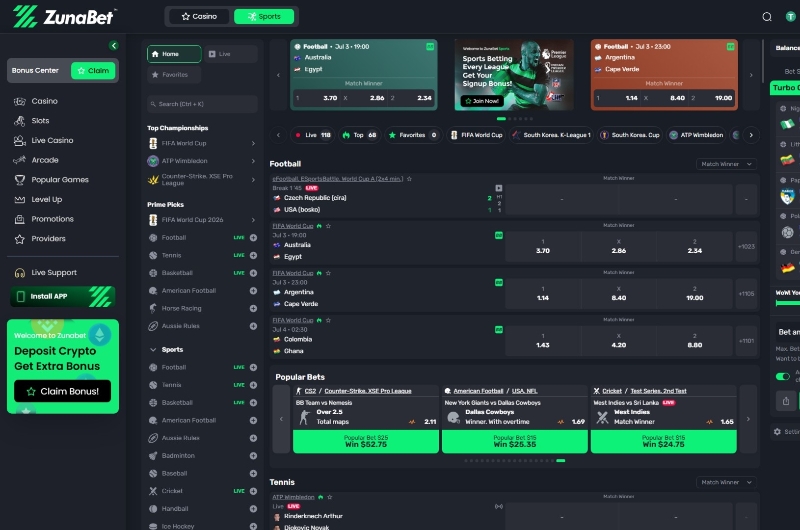Go to next featured match carousel arrow
The image size is (800, 530).
(x=751, y=75)
